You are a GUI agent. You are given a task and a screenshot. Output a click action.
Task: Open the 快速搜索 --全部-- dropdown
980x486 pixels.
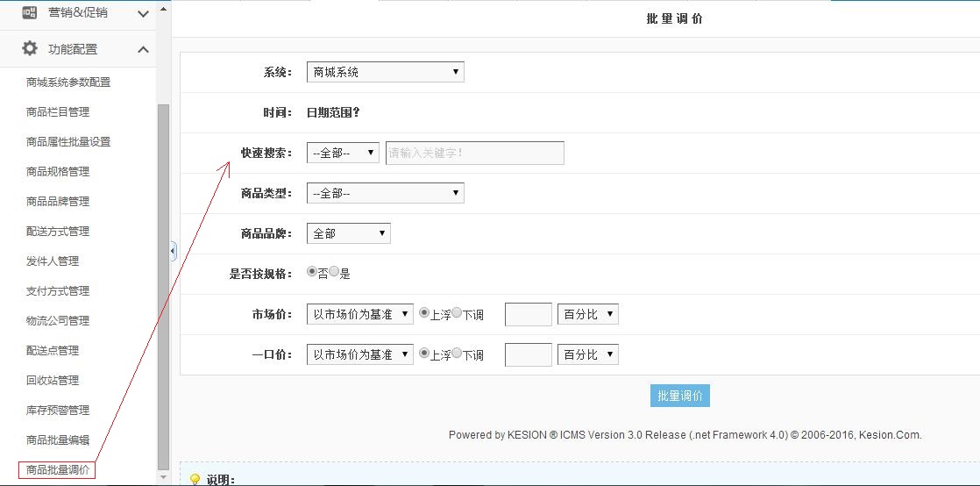coord(343,153)
